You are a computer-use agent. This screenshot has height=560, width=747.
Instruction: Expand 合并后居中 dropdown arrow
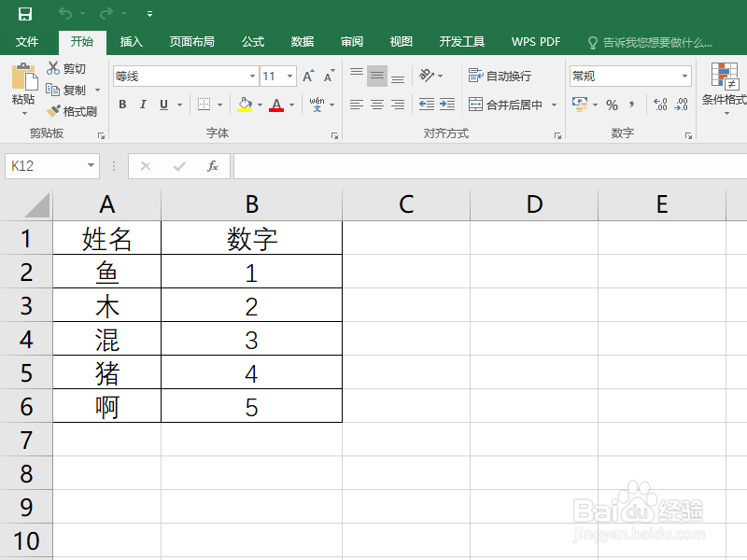point(554,105)
